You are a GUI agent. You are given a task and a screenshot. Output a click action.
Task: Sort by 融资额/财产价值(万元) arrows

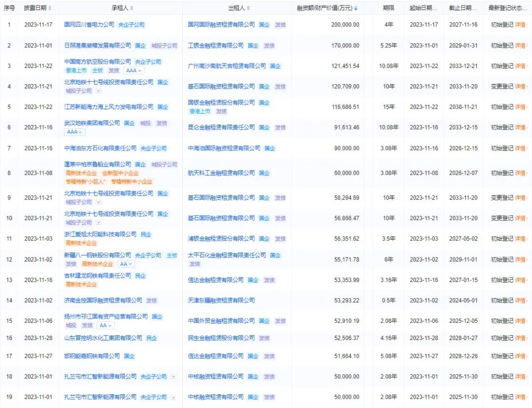point(356,8)
